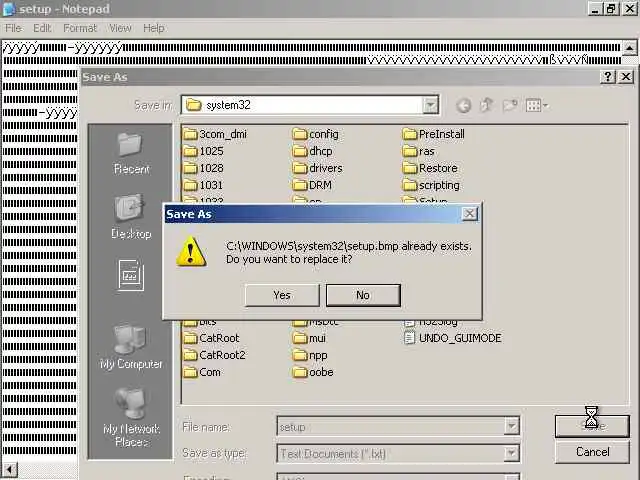Select the 1028 folder

tap(203, 168)
